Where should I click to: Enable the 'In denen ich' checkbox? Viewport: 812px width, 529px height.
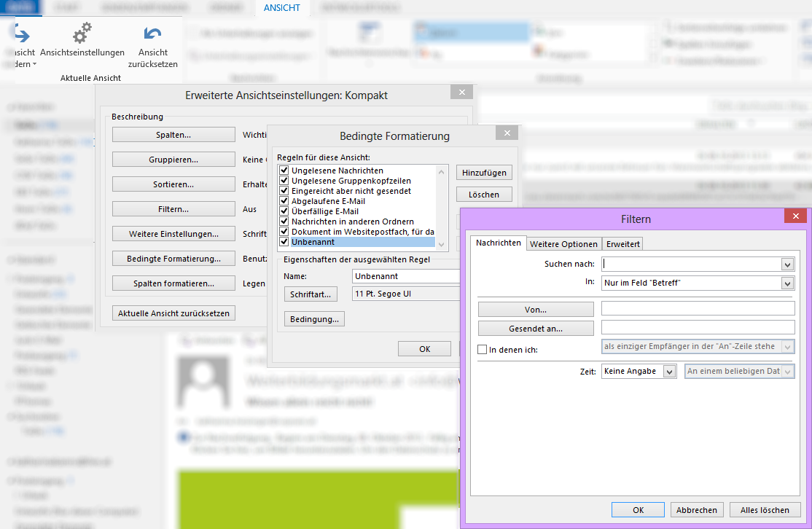click(x=482, y=350)
